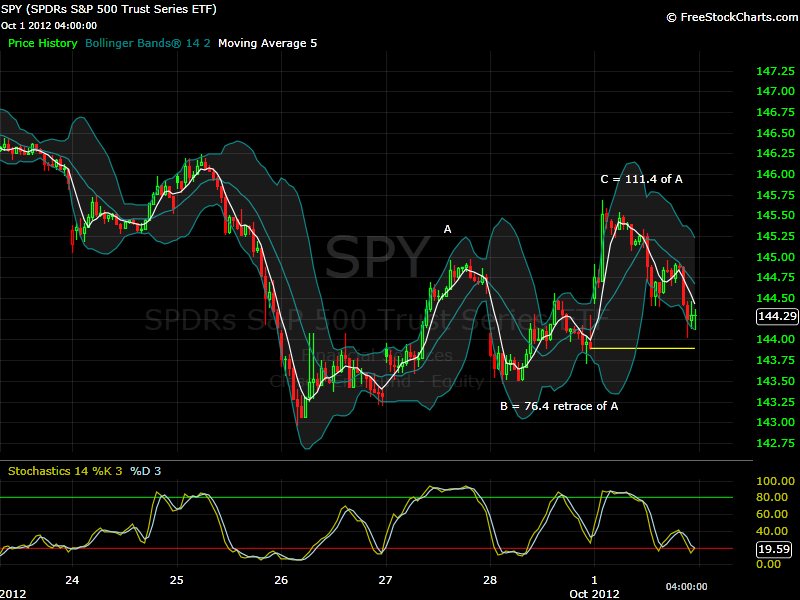Click the 145.50 price axis label
Screen dimensions: 800x600
pos(775,215)
